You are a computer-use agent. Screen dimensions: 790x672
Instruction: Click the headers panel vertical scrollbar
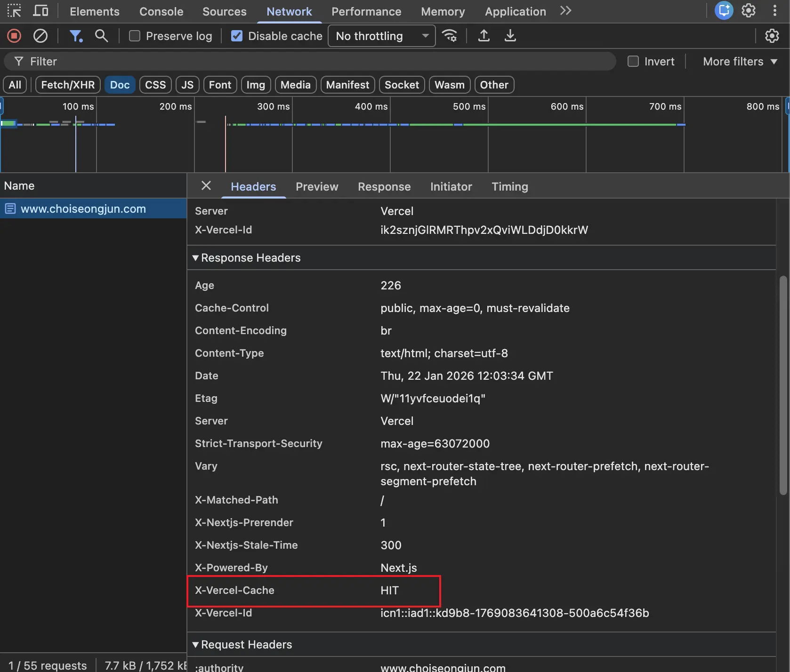pos(783,385)
